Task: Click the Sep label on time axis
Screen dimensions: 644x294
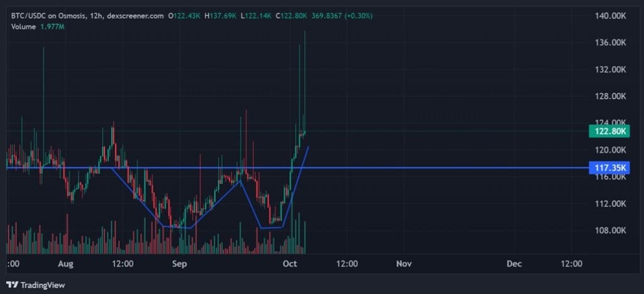Action: click(x=179, y=263)
